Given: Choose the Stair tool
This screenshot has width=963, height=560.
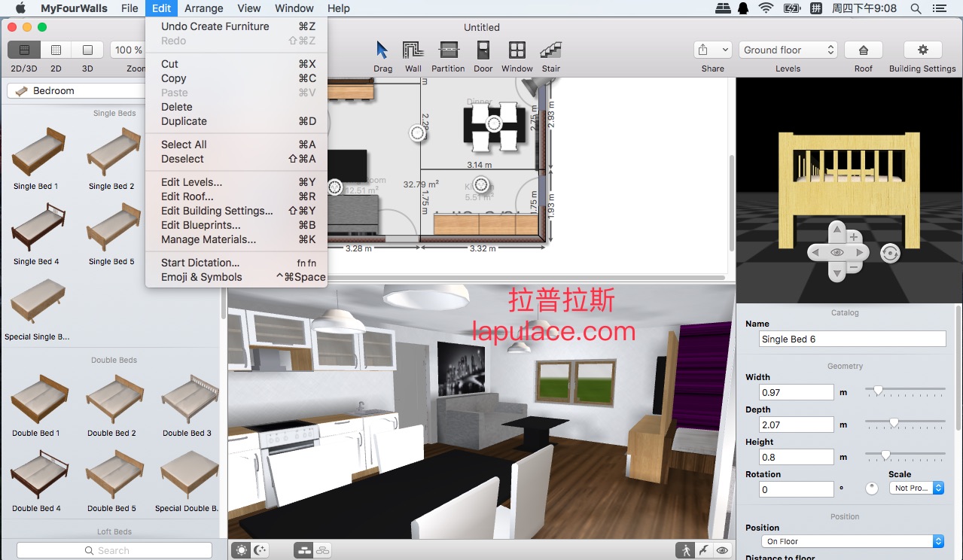Looking at the screenshot, I should [551, 50].
